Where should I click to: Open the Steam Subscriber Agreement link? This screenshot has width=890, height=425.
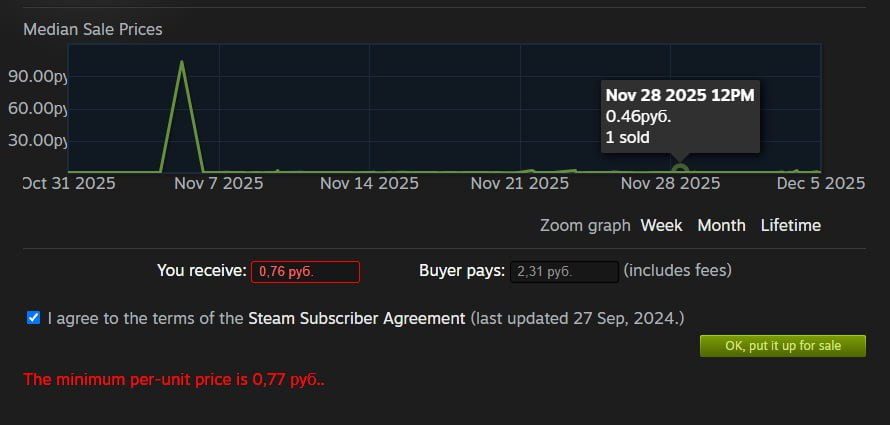coord(356,318)
